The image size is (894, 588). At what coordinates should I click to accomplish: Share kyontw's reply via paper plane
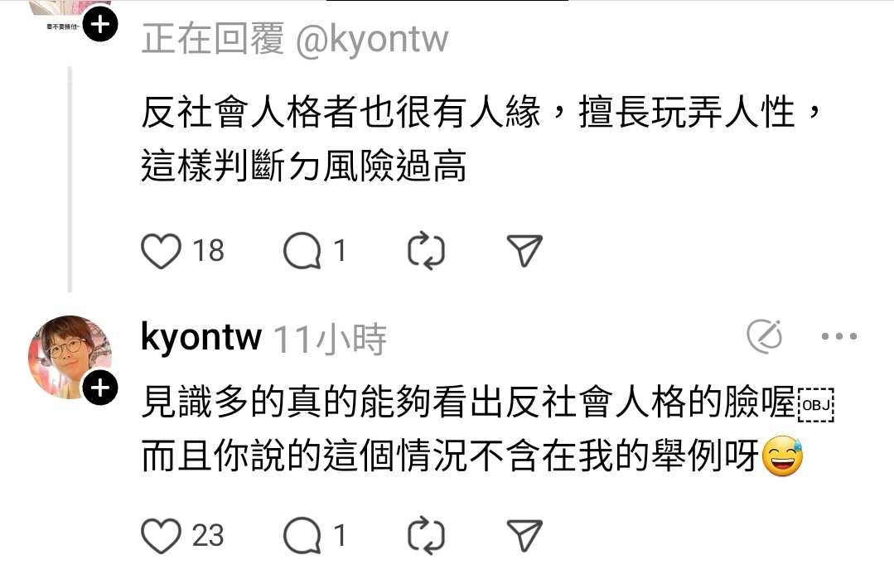pyautogui.click(x=524, y=536)
